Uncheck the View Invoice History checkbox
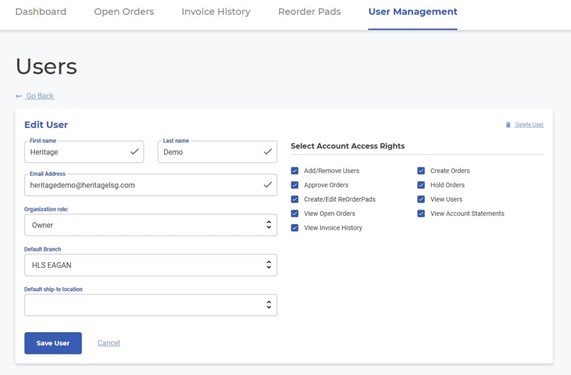 click(x=295, y=228)
